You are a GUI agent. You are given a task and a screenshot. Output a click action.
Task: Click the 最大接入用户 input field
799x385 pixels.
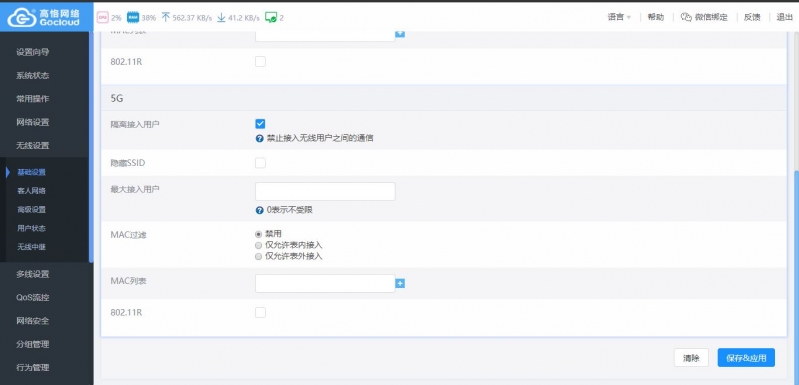tap(325, 191)
